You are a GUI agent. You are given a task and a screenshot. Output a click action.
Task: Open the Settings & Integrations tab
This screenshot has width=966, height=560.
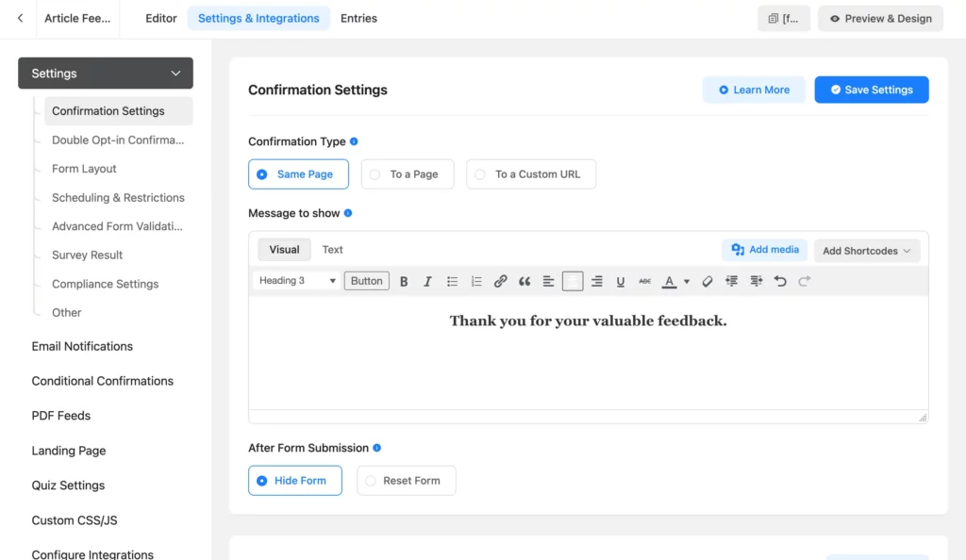coord(258,19)
